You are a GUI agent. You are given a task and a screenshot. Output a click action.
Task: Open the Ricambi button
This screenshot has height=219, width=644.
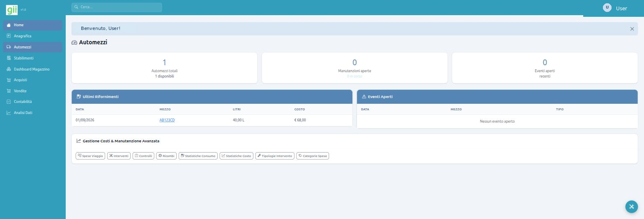coord(166,156)
